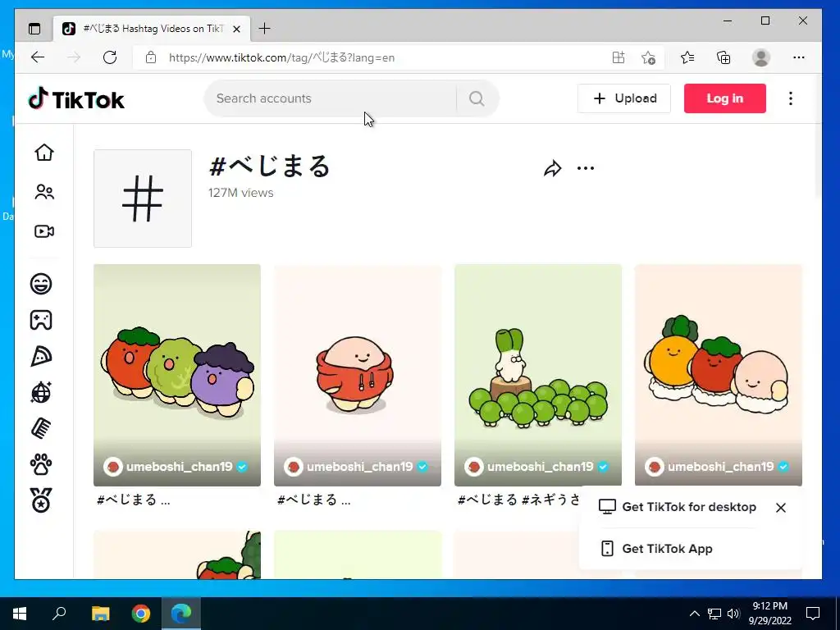Open the notification center icon

(813, 614)
